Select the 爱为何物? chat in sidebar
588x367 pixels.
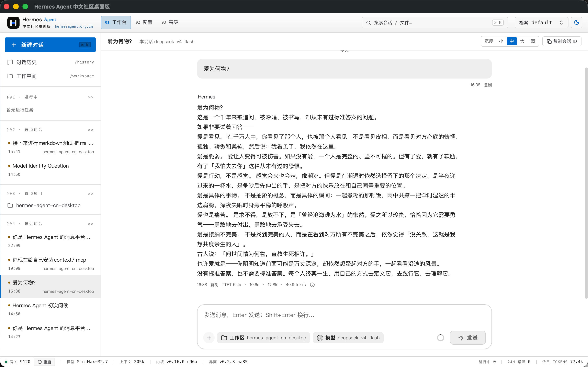50,286
